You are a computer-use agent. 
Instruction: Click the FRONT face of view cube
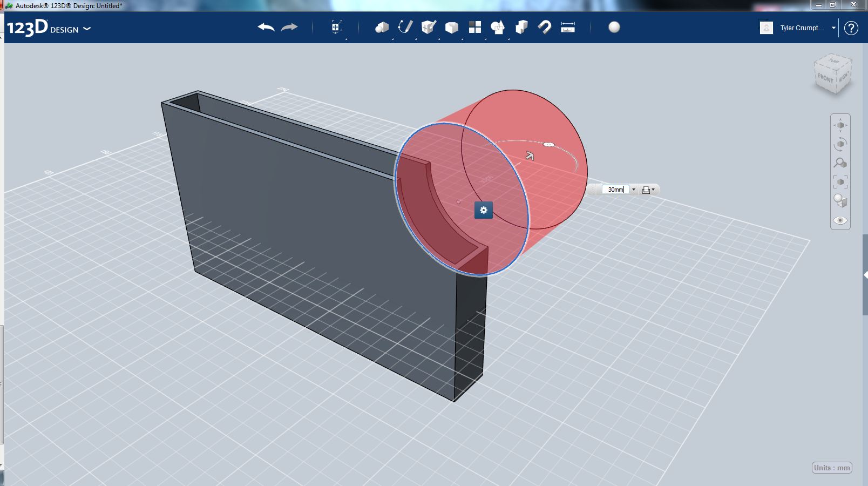coord(825,79)
